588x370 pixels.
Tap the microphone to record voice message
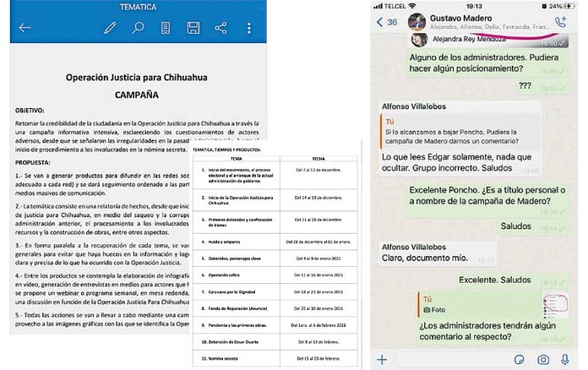566,360
